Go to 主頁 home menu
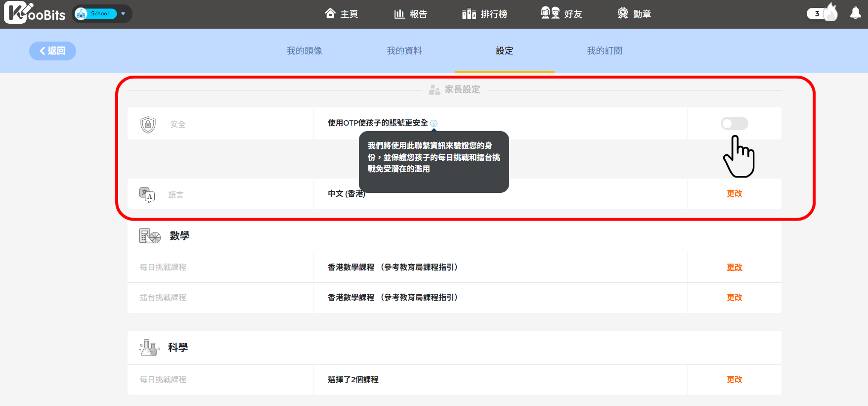Viewport: 868px width, 406px height. coord(341,14)
